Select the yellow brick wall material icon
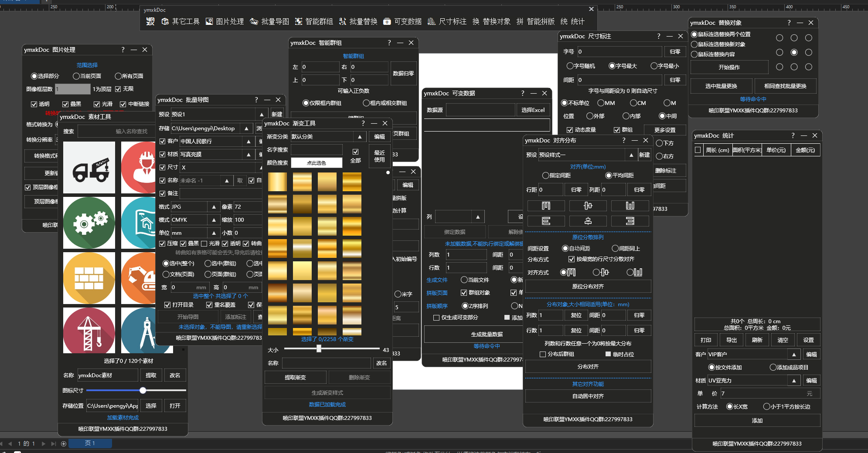The width and height of the screenshot is (868, 453). tap(89, 278)
